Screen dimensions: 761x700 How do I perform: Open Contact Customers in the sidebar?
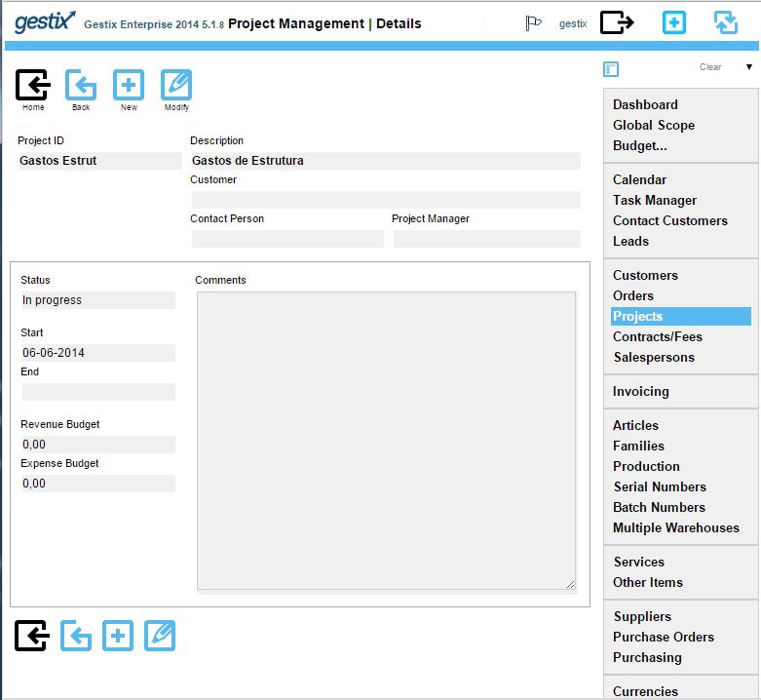tap(669, 220)
